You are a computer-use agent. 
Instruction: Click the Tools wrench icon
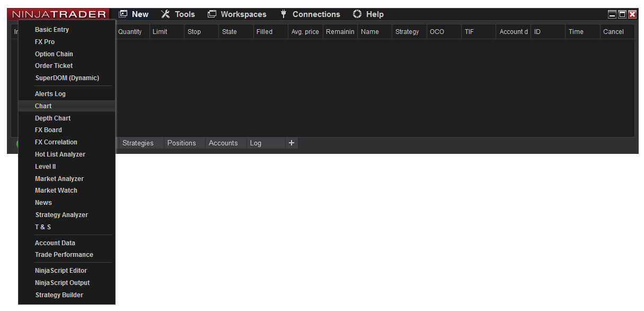[165, 14]
